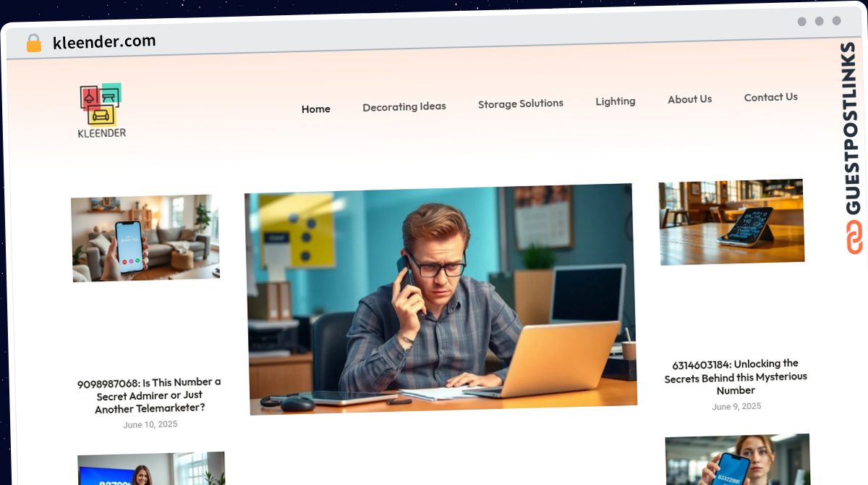Visit the About Us page
Screen dimensions: 868x485
coord(689,99)
